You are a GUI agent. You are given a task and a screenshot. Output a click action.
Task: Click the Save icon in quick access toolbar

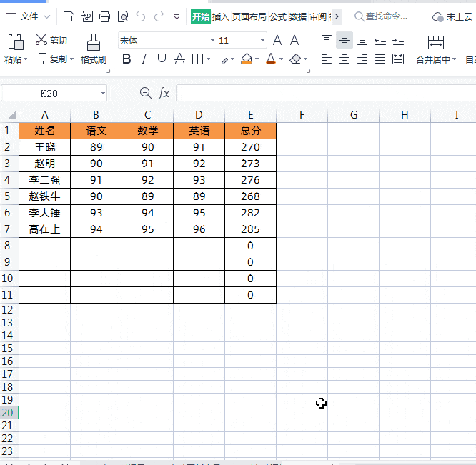pos(69,16)
